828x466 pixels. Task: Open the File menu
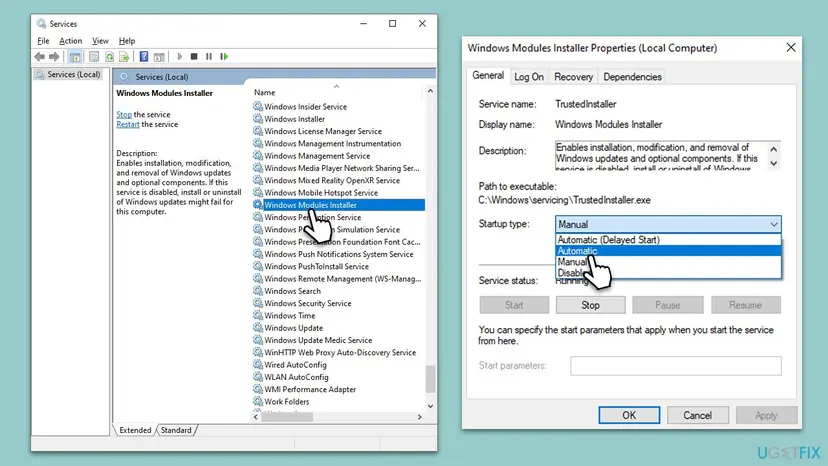click(x=43, y=41)
